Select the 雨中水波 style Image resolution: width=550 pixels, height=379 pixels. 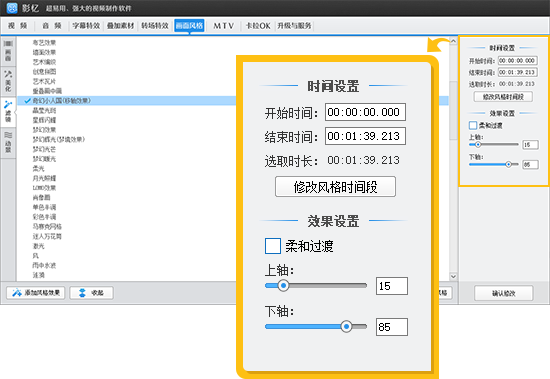(44, 265)
